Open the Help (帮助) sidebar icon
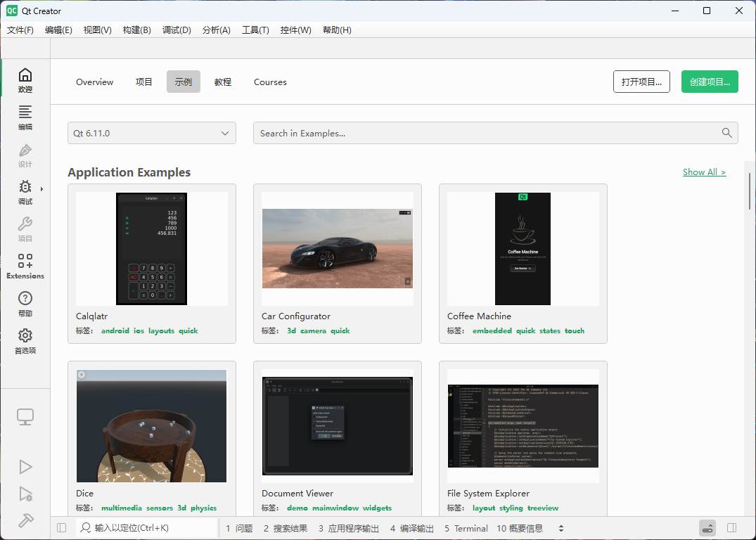 [x=25, y=302]
